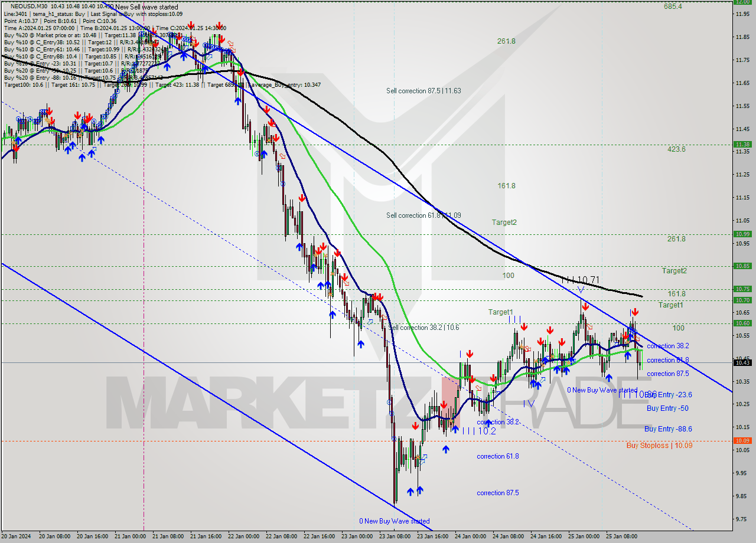Click the 'Buy Entry -23.6' label
The width and height of the screenshot is (756, 543).
coord(669,395)
